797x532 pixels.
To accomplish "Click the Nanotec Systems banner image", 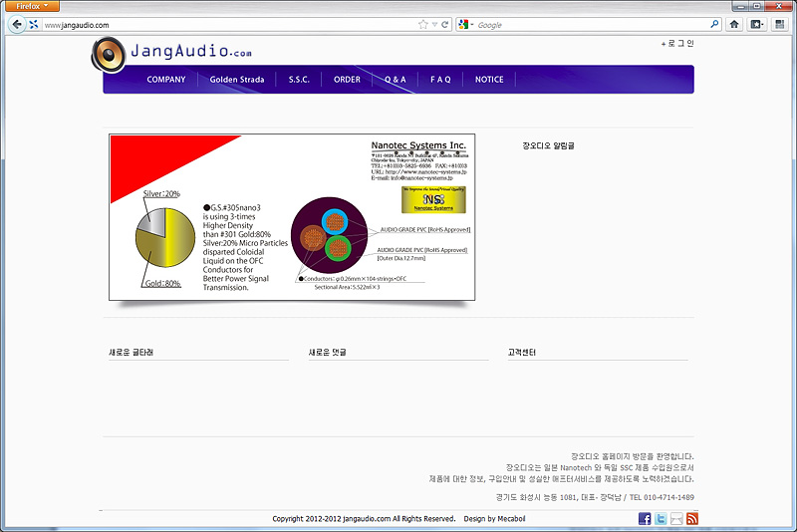I will click(x=292, y=217).
